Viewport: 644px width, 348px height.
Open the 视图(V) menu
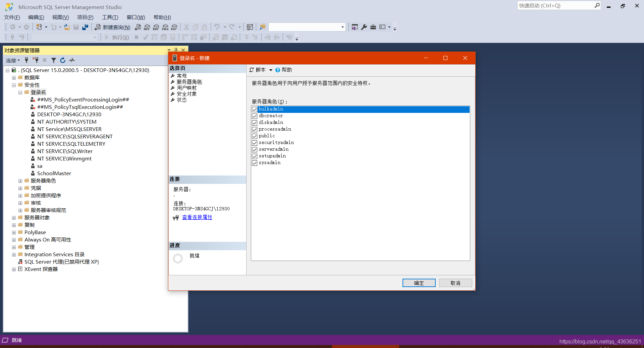[60, 17]
